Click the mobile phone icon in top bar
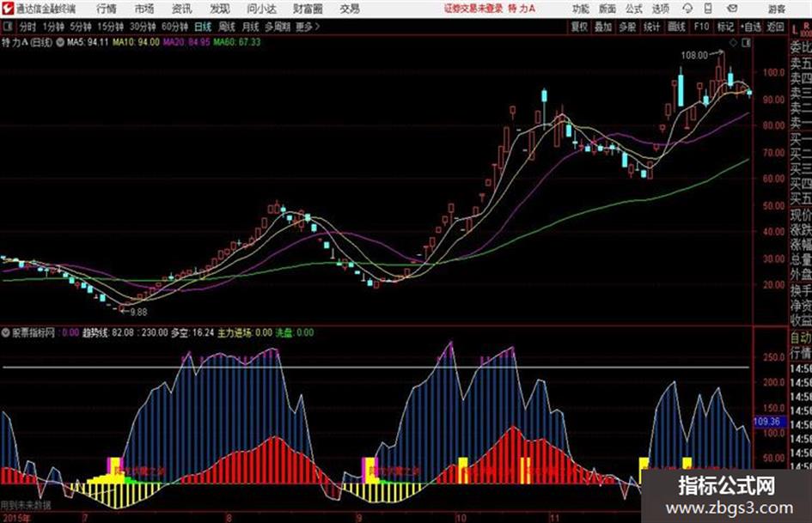Screen dimensions: 812x523 point(708,9)
